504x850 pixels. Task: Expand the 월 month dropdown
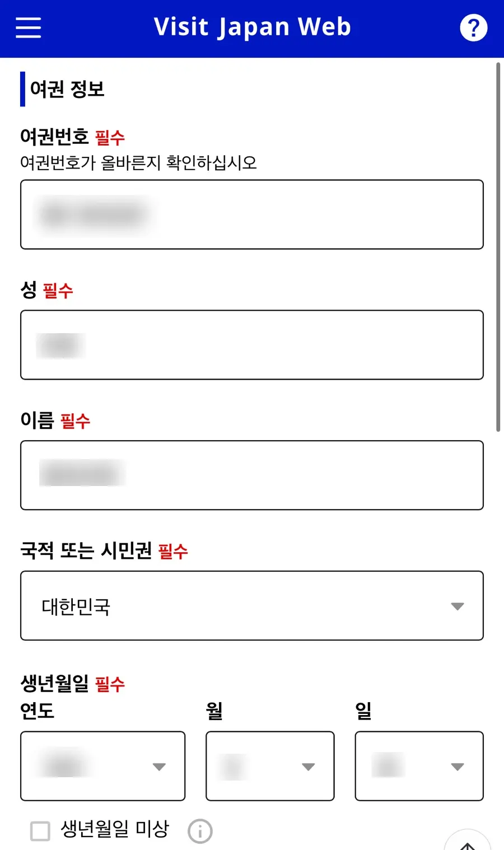pos(270,766)
